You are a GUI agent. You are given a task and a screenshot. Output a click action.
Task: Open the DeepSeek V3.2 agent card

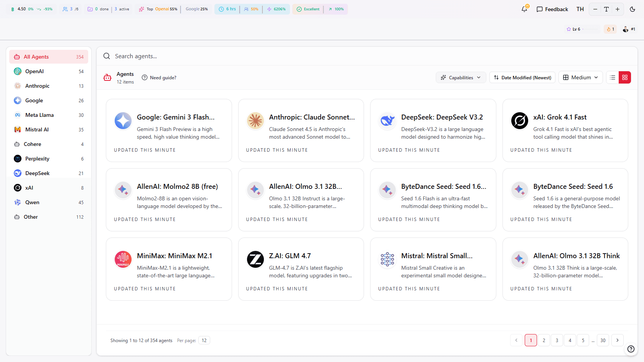pyautogui.click(x=433, y=130)
